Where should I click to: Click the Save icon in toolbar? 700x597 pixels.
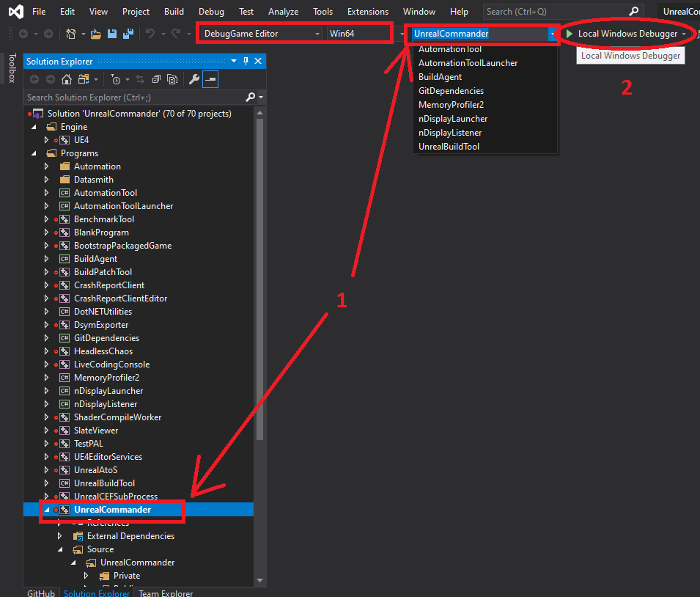112,34
